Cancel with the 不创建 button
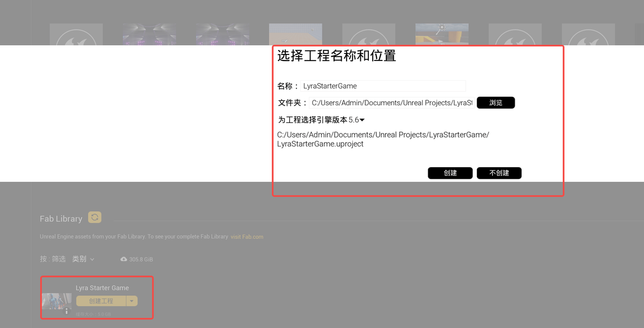The image size is (644, 328). coord(499,173)
